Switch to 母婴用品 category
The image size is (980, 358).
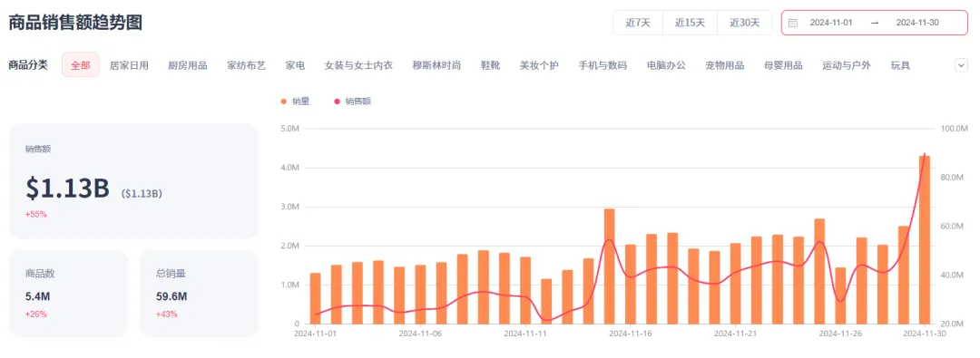pyautogui.click(x=783, y=65)
